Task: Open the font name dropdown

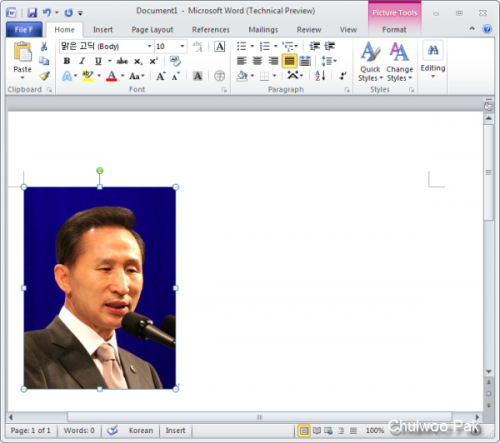Action: [x=149, y=46]
